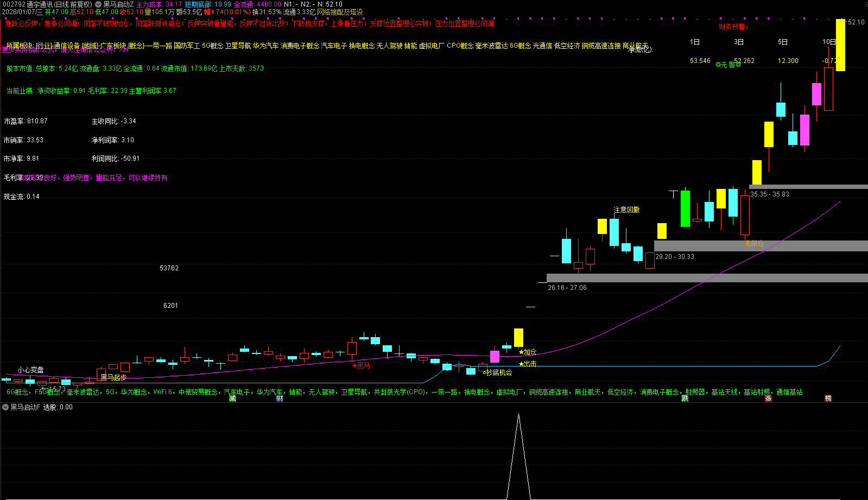Expand the 黑马启动F sub-chart indicator menu
This screenshot has height=500, width=868.
(5, 407)
